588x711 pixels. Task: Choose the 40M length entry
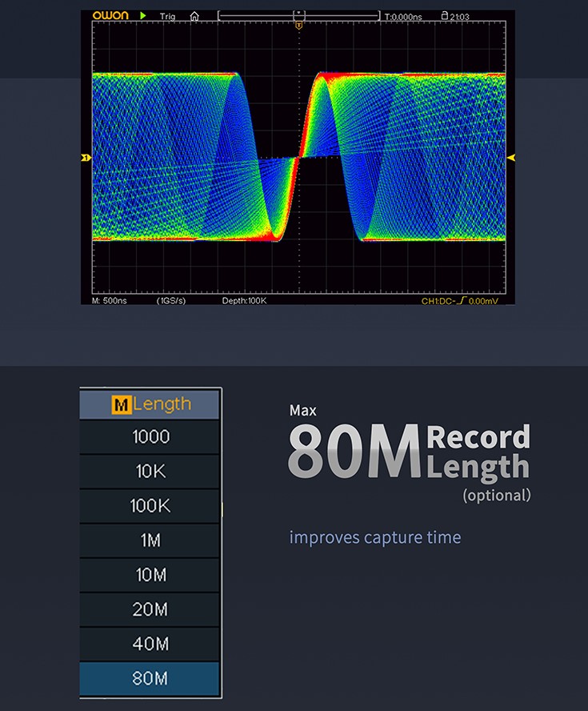[150, 644]
